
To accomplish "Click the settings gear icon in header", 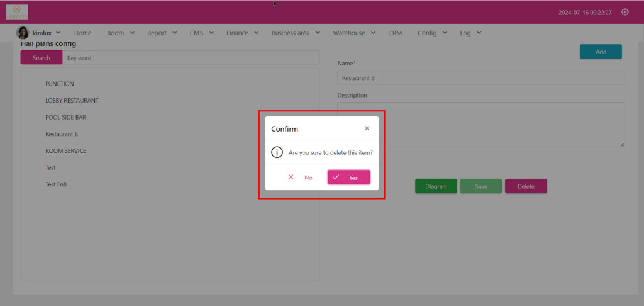I will tap(625, 12).
